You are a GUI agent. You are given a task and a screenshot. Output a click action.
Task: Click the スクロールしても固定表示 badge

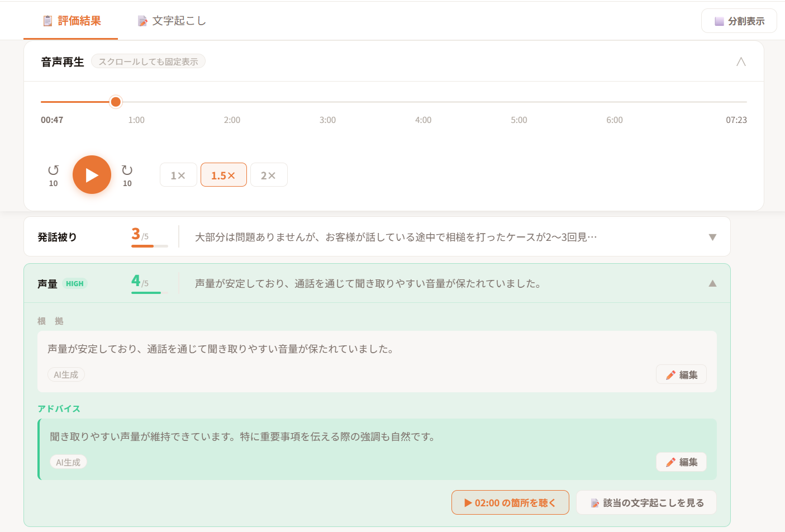[x=148, y=61]
